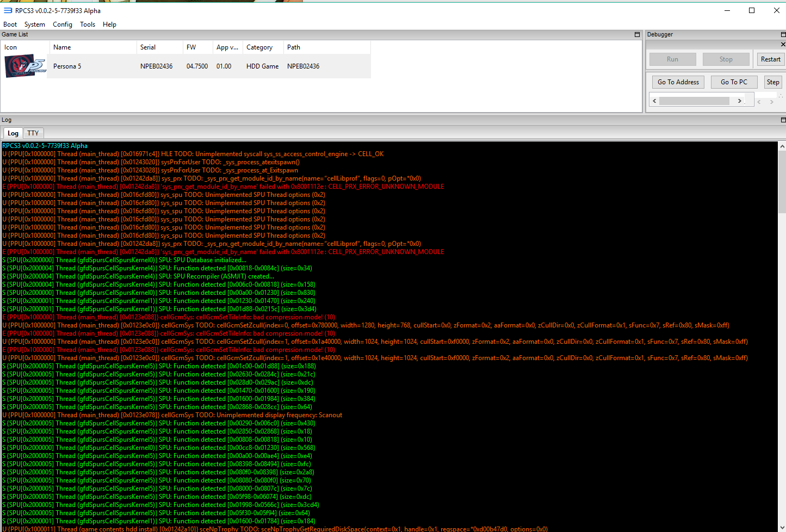
Task: Expand the Tools menu
Action: click(x=87, y=24)
